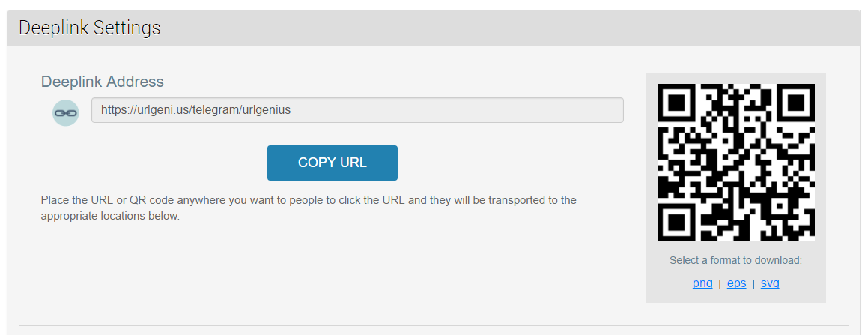This screenshot has width=868, height=335.
Task: Click the QR code's top-left finder square
Action: click(x=676, y=103)
